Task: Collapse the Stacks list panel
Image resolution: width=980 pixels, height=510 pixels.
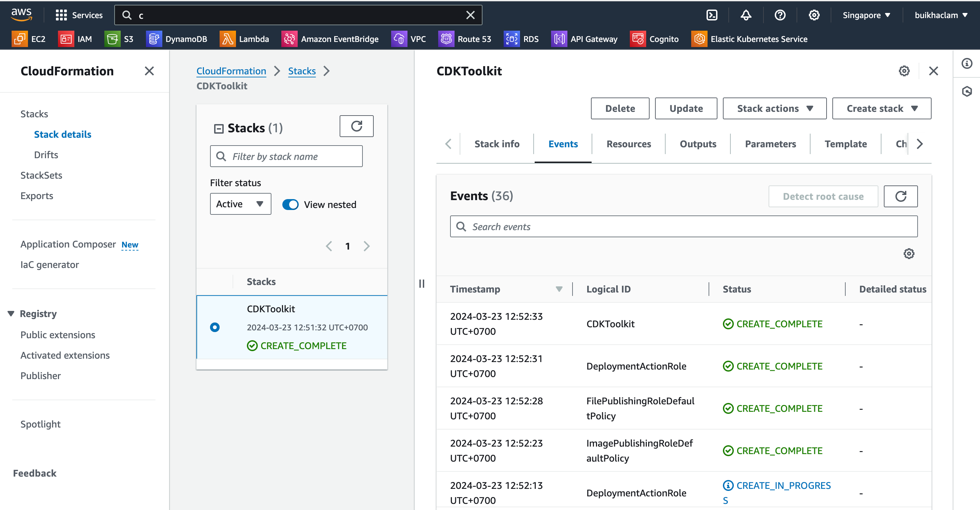Action: 218,129
